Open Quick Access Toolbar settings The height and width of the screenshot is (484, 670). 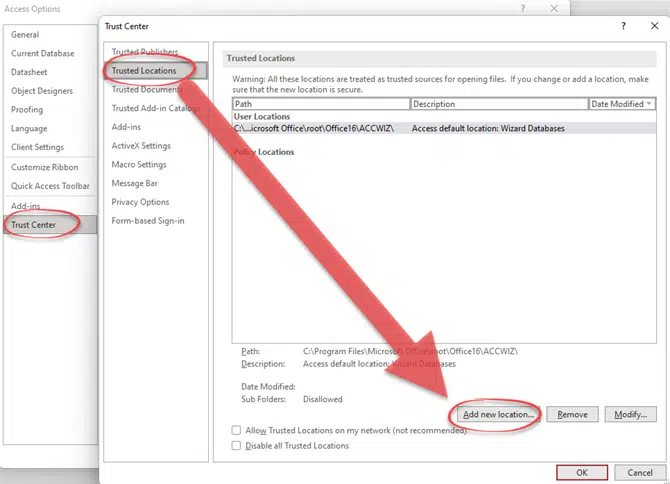50,186
